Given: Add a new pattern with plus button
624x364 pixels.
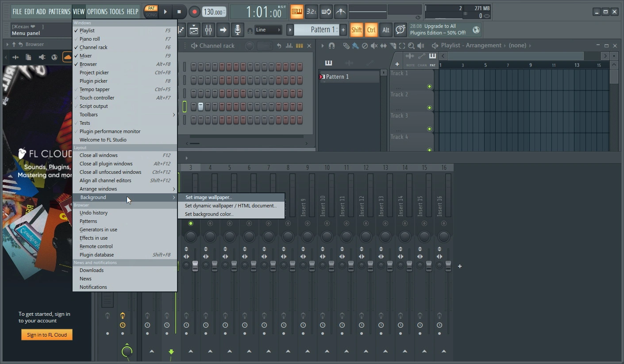Looking at the screenshot, I should [343, 30].
